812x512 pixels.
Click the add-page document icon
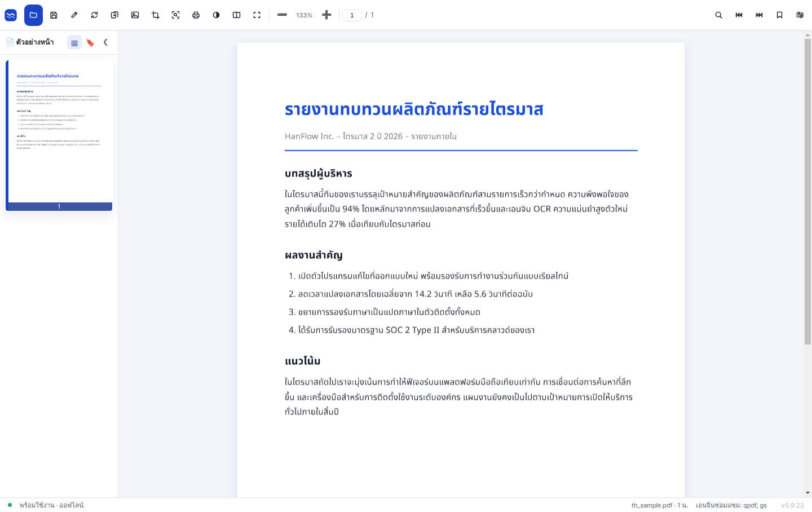click(x=114, y=15)
